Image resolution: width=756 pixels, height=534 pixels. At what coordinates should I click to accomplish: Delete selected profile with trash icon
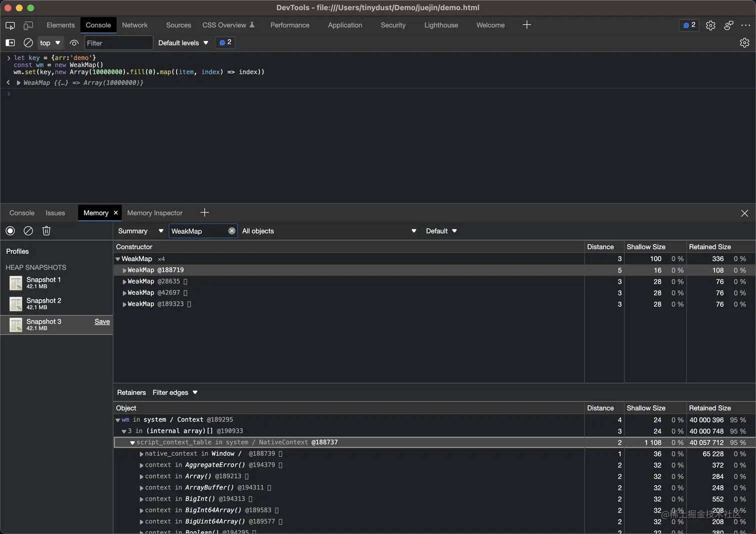click(46, 231)
